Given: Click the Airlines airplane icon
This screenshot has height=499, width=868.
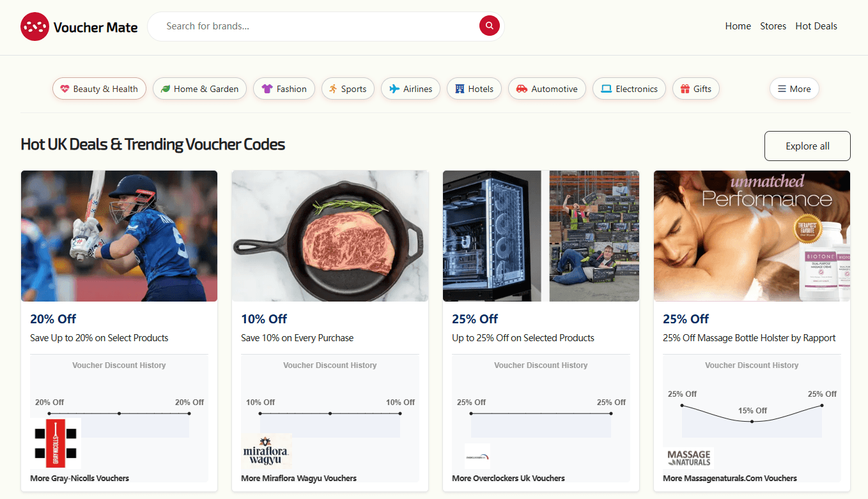Looking at the screenshot, I should click(395, 89).
